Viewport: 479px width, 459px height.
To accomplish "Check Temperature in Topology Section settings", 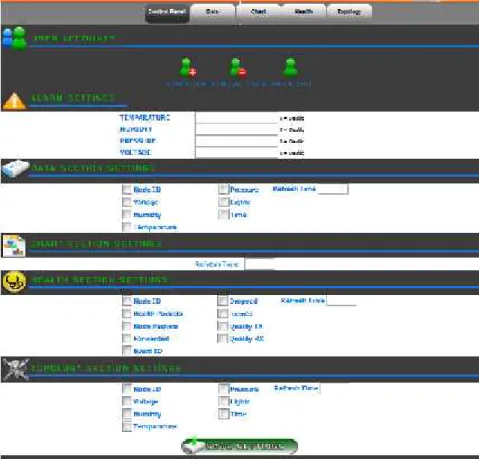I will (x=127, y=426).
